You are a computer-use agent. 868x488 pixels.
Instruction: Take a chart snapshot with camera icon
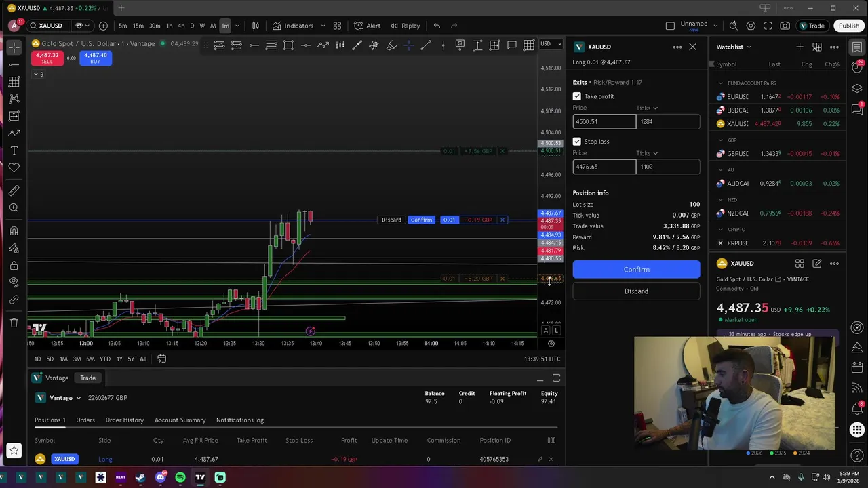click(785, 26)
